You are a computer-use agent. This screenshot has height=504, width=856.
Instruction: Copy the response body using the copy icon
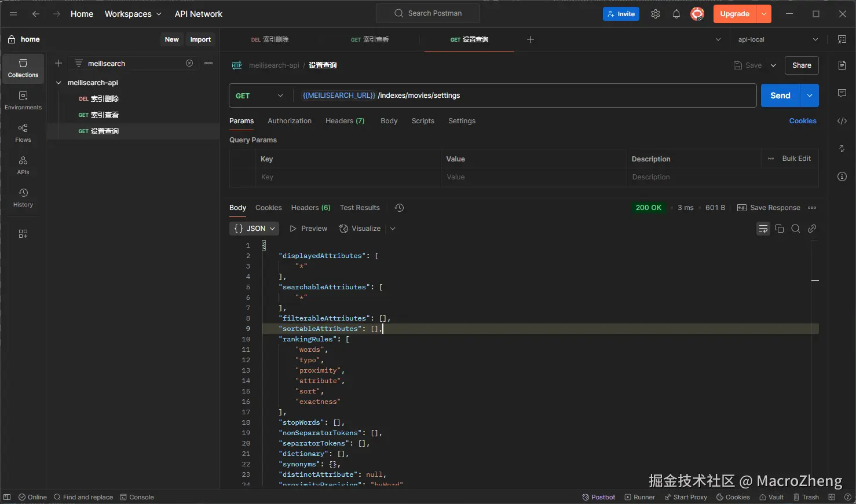coord(780,229)
